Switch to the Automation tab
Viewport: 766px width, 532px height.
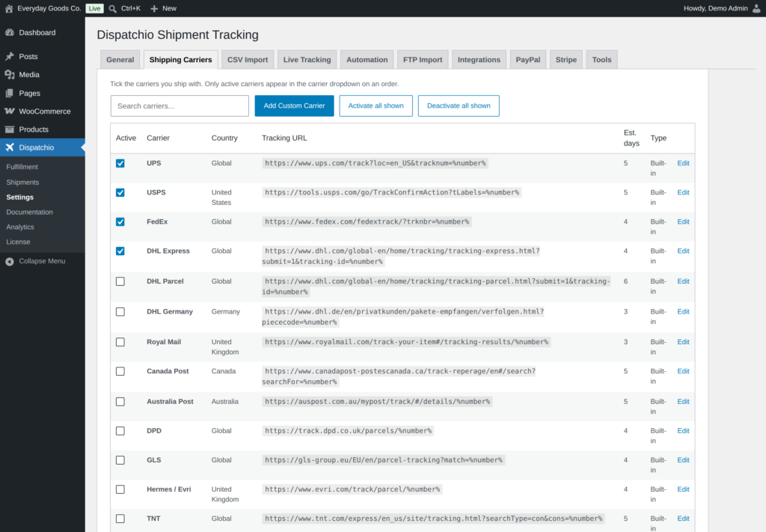(367, 60)
